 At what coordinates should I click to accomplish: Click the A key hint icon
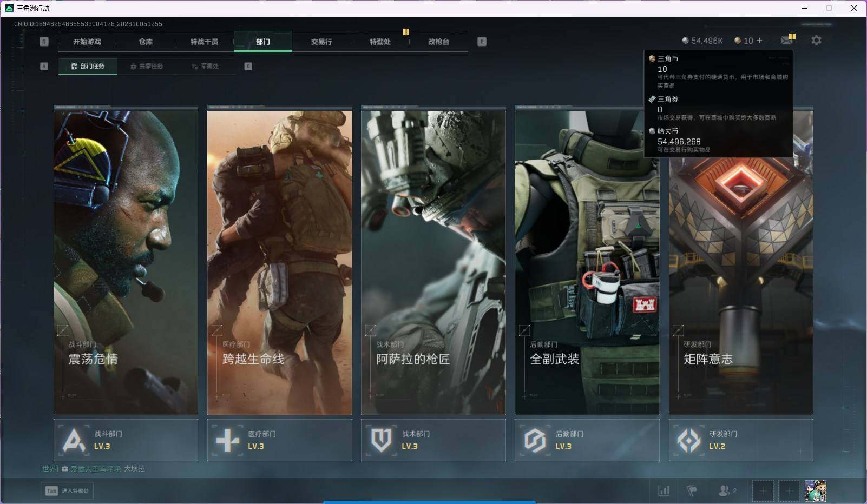coord(44,66)
